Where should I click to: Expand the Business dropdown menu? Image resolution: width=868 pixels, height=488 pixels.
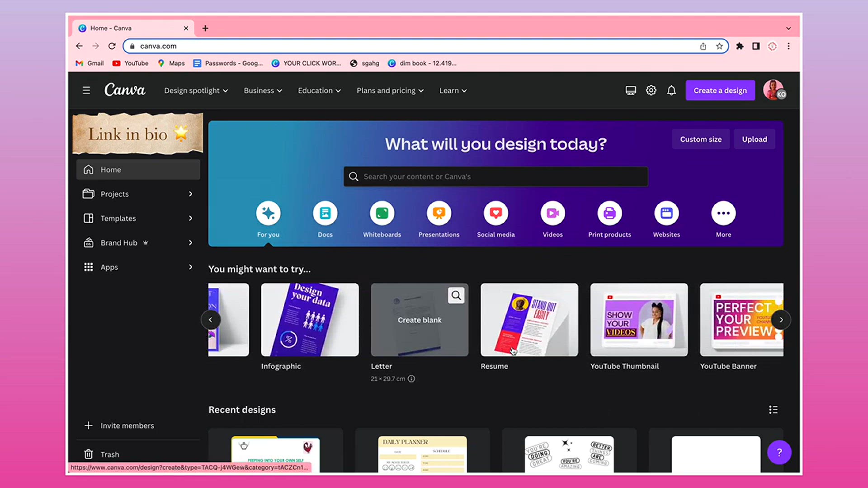tap(263, 90)
